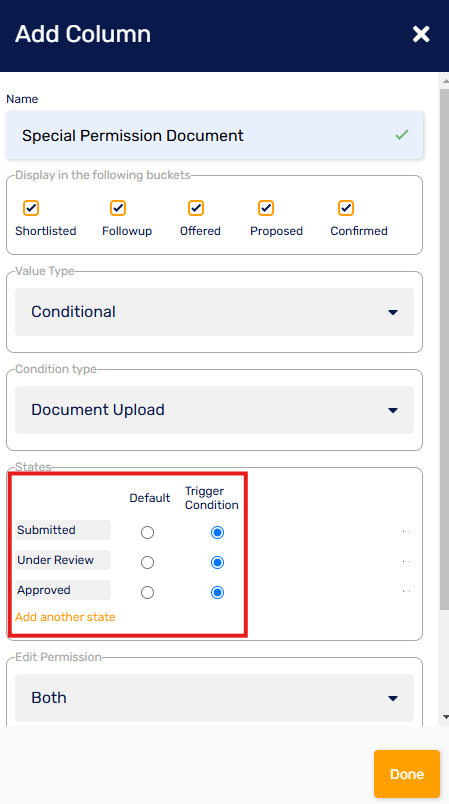The width and height of the screenshot is (449, 804).
Task: Open options dots for Approved state
Action: [406, 591]
